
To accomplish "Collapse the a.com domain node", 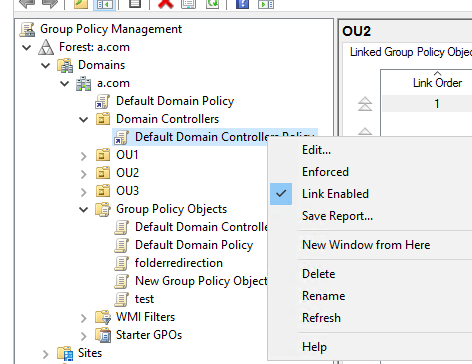I will click(x=64, y=83).
